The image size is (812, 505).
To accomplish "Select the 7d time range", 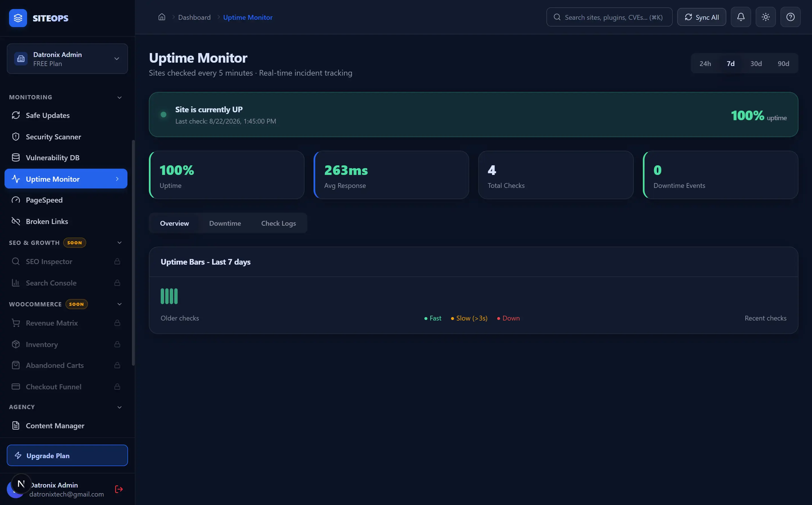I will (x=731, y=63).
